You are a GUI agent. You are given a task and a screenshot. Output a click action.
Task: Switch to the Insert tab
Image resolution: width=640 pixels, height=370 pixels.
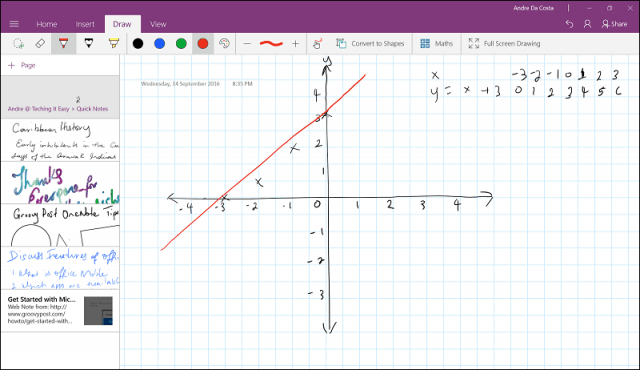(85, 24)
